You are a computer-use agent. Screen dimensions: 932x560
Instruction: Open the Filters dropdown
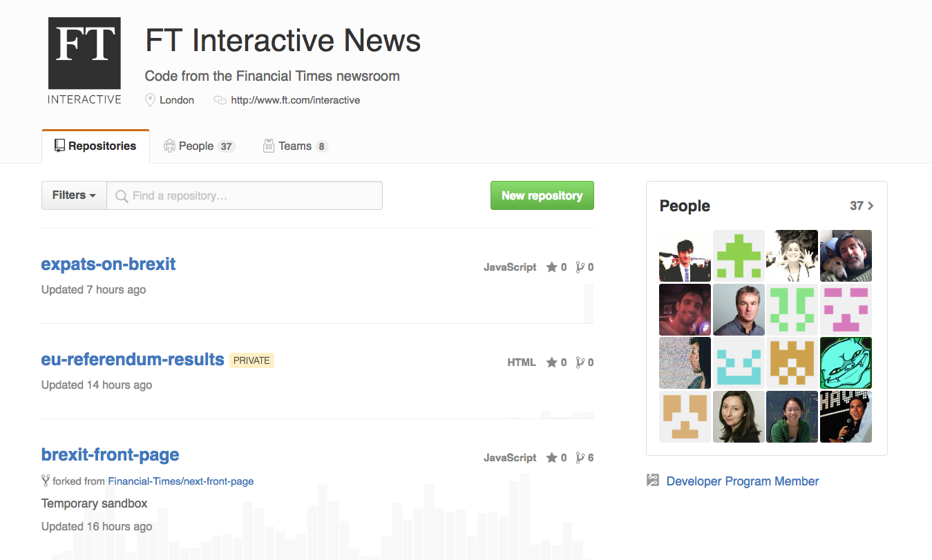click(74, 195)
